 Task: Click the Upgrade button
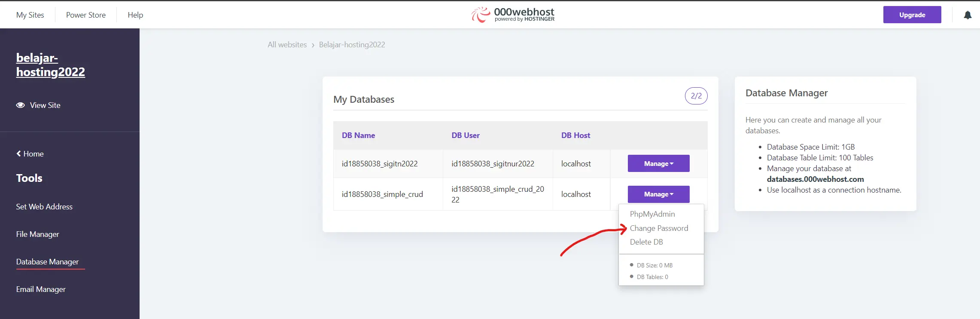click(912, 15)
